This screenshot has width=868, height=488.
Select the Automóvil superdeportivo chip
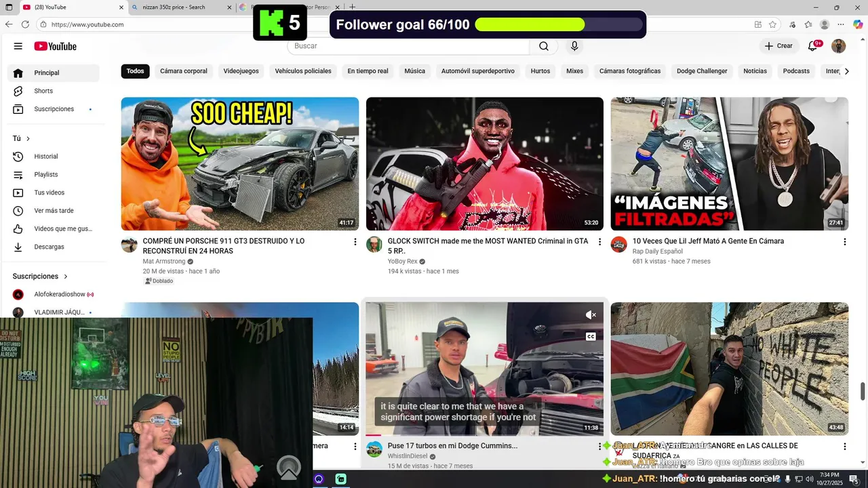[478, 71]
